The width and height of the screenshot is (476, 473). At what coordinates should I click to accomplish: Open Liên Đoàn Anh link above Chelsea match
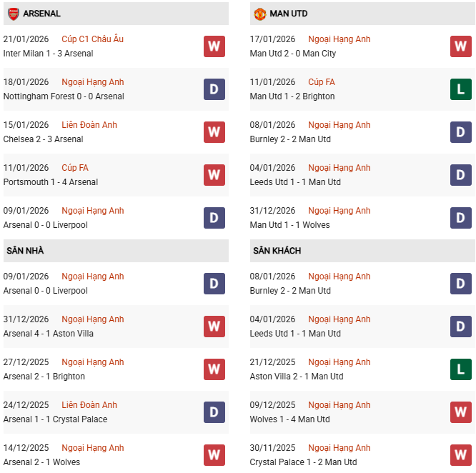[89, 125]
